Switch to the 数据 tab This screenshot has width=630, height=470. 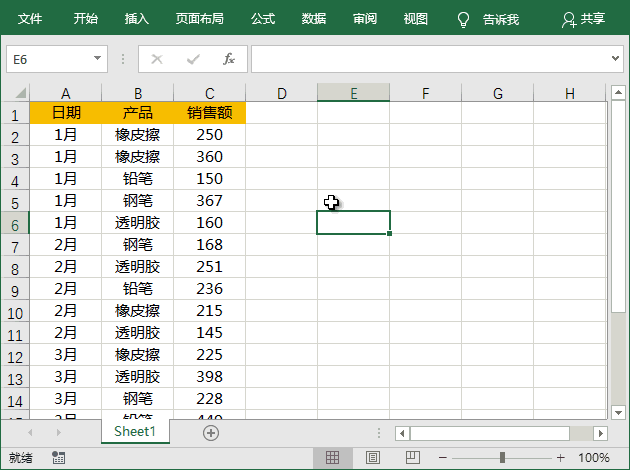click(x=314, y=18)
